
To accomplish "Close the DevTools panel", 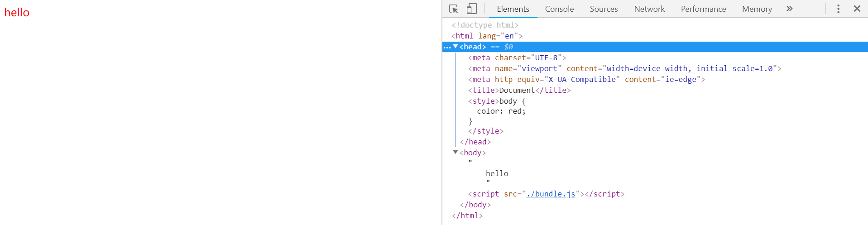I will [x=857, y=9].
